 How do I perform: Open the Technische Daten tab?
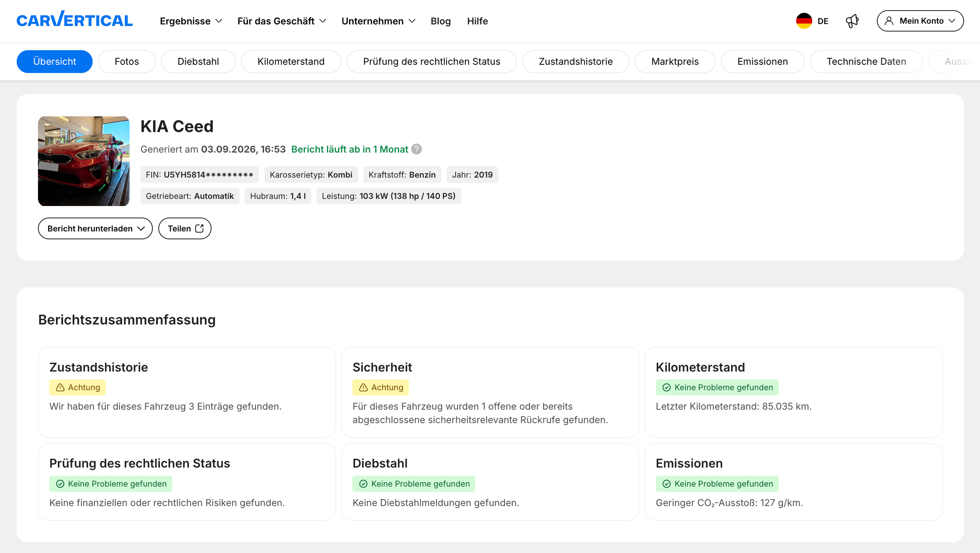(866, 62)
